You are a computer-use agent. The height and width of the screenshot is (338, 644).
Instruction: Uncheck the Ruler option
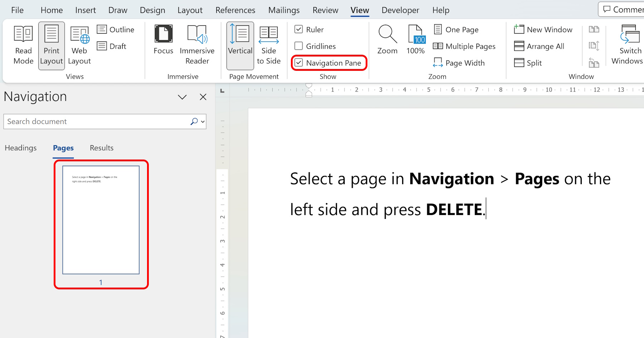pyautogui.click(x=299, y=29)
